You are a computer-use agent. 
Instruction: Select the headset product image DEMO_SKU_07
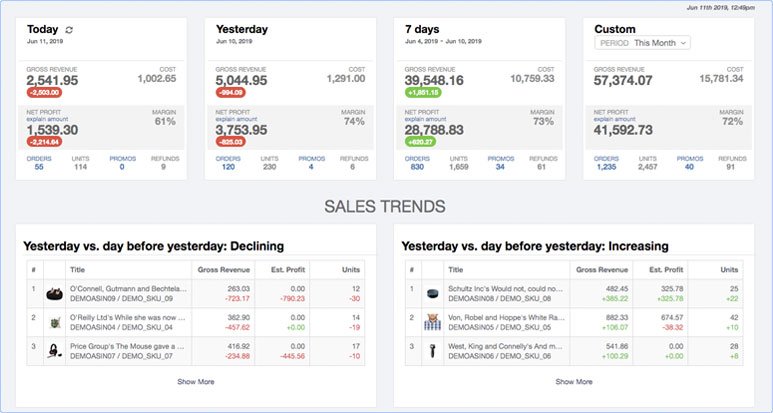coord(54,351)
